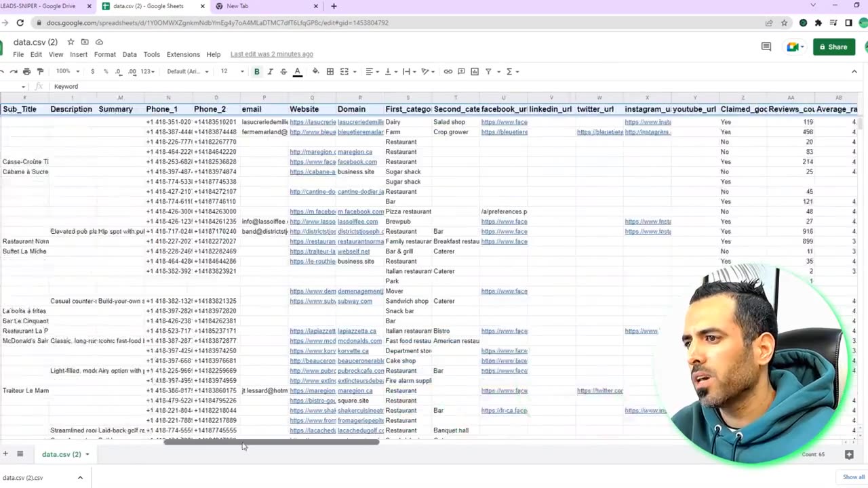Open 'Last edit was 2 minutes ago' link
The image size is (868, 488).
pos(272,54)
